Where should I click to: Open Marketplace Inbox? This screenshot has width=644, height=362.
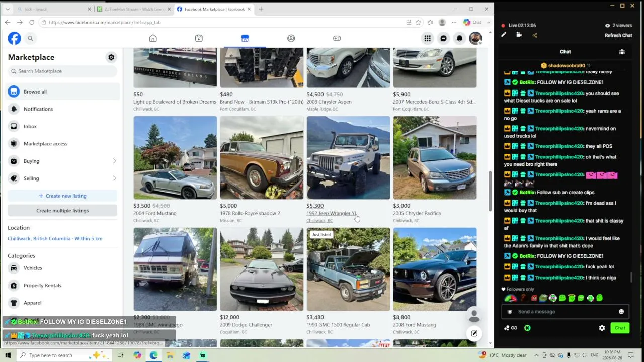point(62,126)
